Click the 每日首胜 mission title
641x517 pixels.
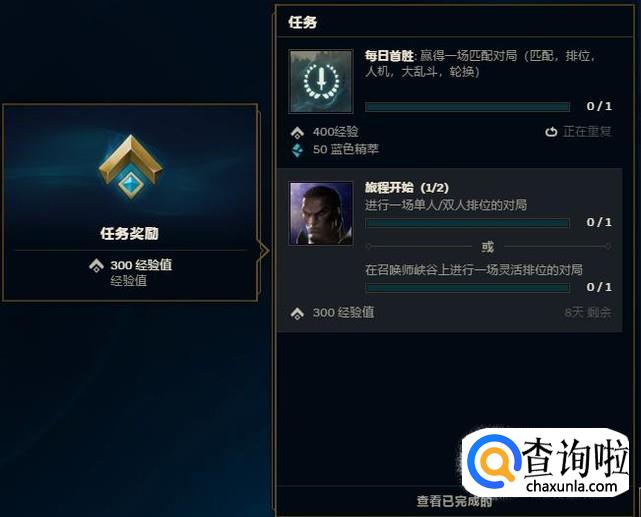click(390, 56)
